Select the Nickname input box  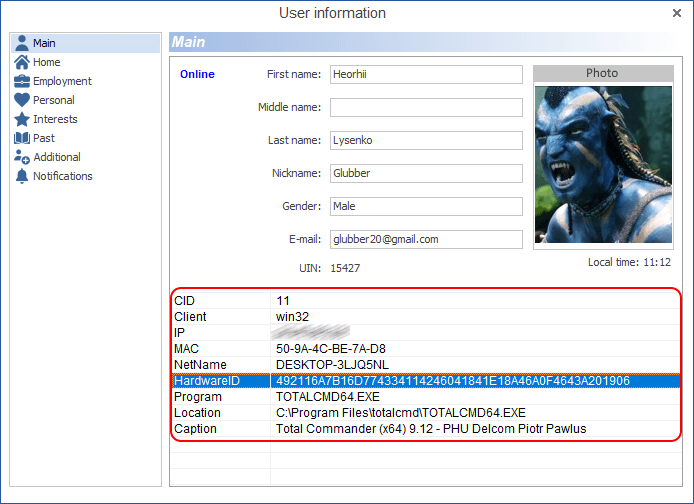tap(426, 173)
